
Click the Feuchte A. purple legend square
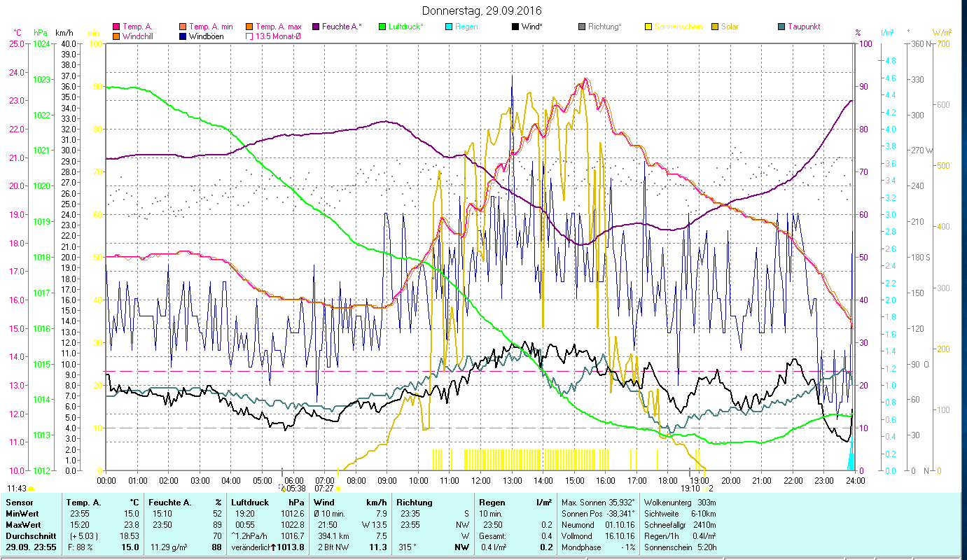point(316,27)
